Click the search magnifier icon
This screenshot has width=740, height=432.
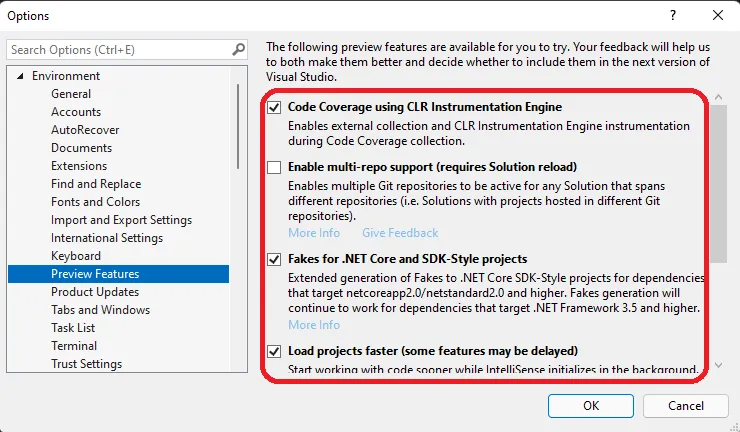click(239, 49)
